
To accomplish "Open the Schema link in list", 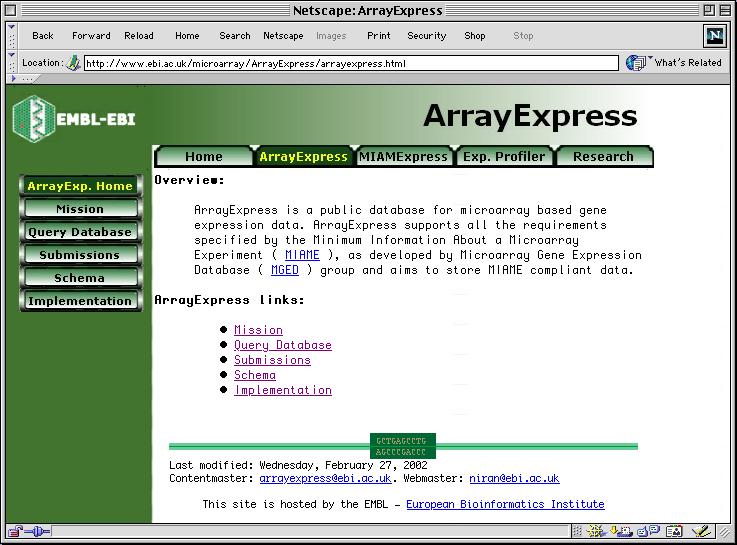I will [255, 375].
